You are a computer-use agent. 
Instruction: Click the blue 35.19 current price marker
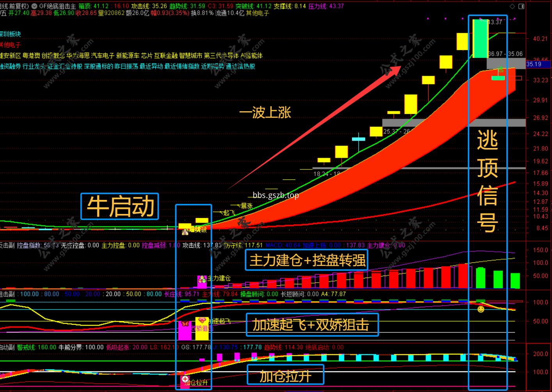(534, 64)
